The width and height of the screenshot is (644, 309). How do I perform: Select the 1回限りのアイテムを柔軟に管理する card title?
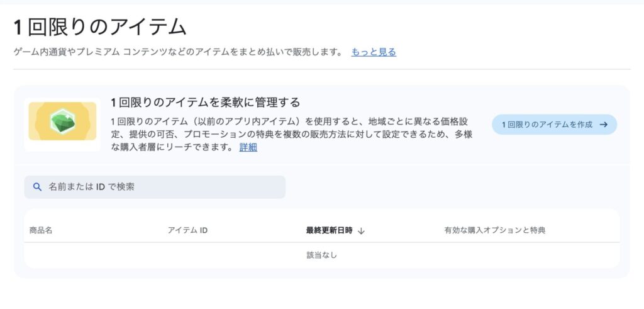click(205, 102)
